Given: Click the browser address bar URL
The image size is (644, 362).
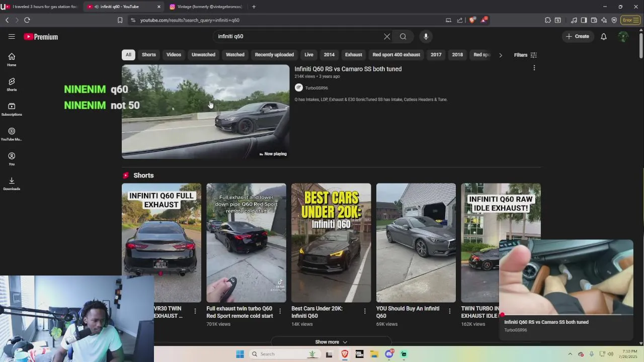Looking at the screenshot, I should [190, 20].
